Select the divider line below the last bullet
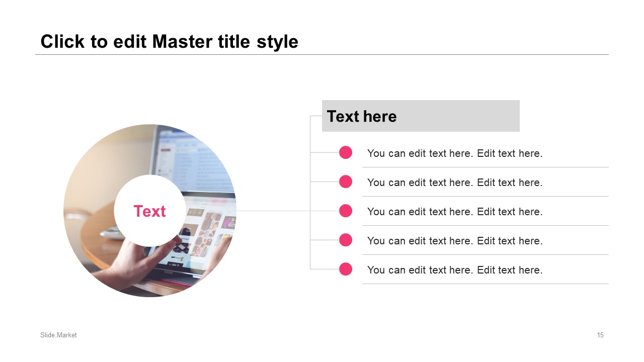The width and height of the screenshot is (644, 362). coord(486,284)
